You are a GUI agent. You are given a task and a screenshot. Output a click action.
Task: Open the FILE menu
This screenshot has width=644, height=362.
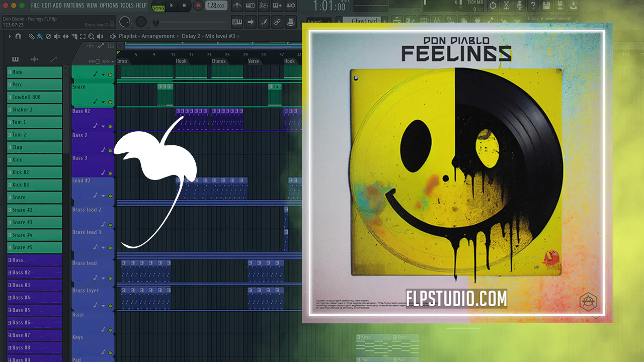35,6
